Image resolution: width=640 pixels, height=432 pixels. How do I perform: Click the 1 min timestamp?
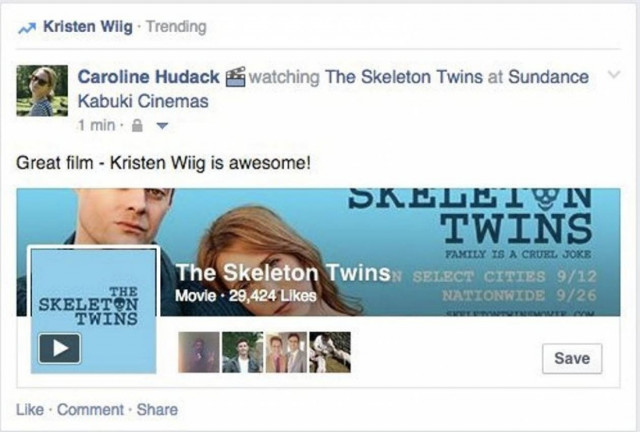coord(97,125)
